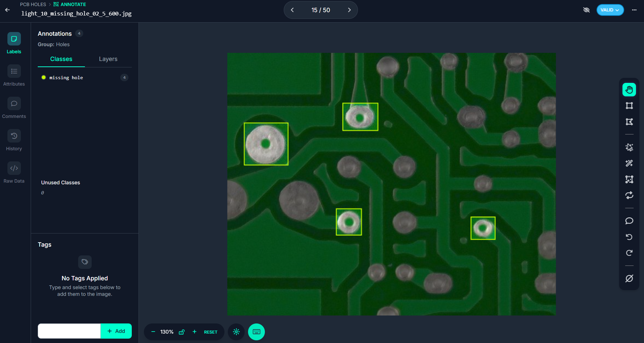Viewport: 644px width, 343px height.
Task: Open the comment tool in right toolbar
Action: [629, 221]
